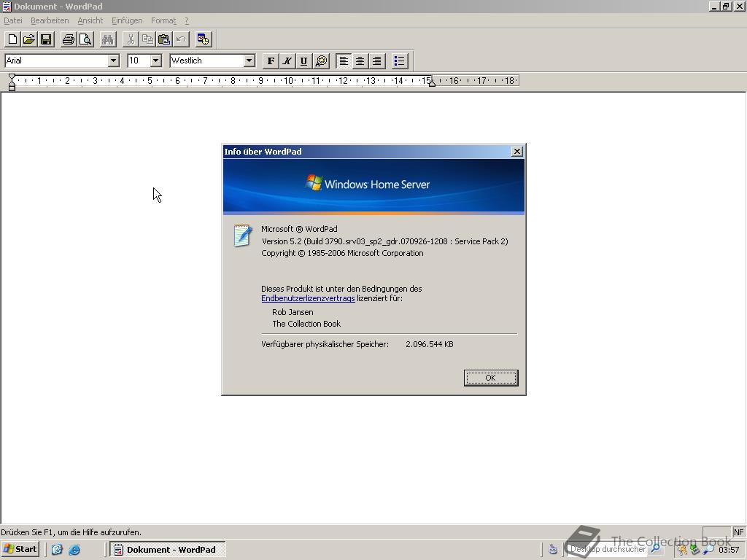
Task: Open the Einfügen menu
Action: coord(127,20)
